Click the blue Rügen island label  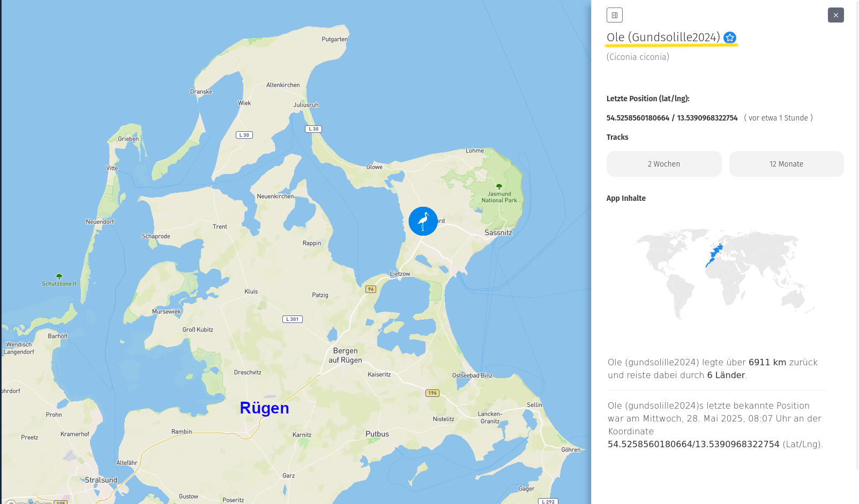(264, 408)
